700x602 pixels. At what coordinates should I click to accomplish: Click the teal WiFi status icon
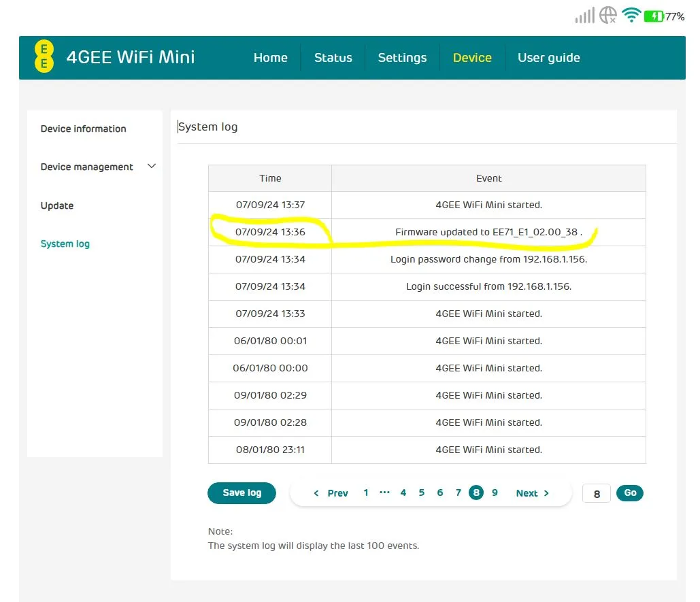point(631,14)
